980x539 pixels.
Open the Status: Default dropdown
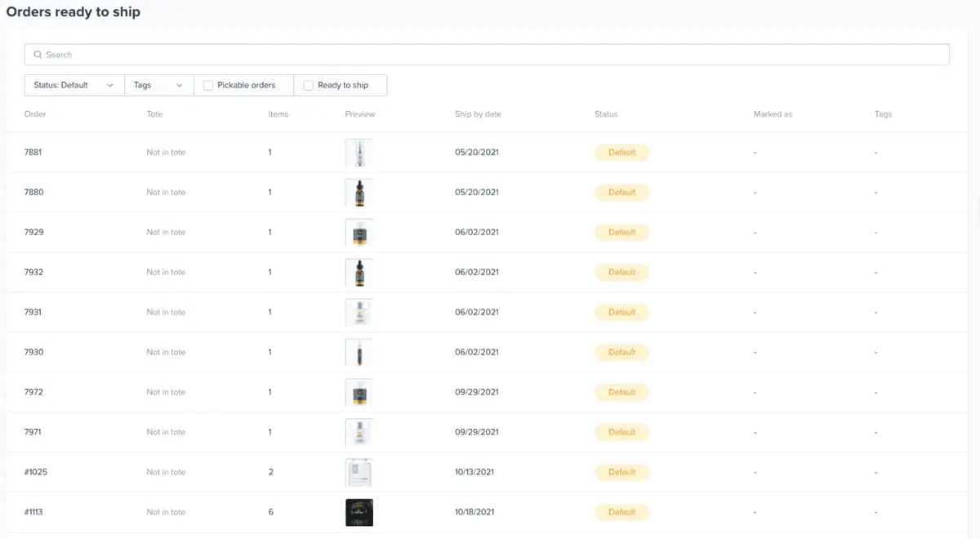click(74, 85)
